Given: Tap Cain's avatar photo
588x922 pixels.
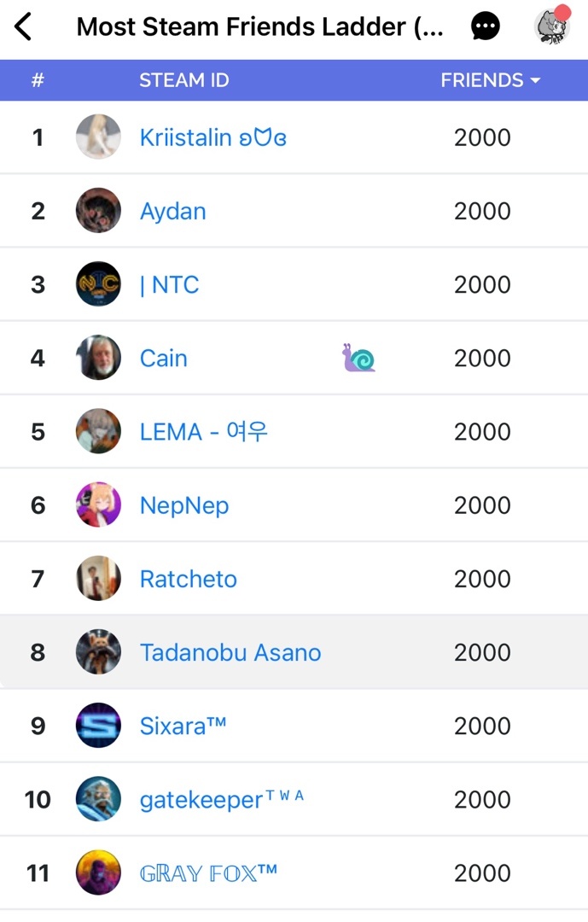Looking at the screenshot, I should (x=98, y=358).
